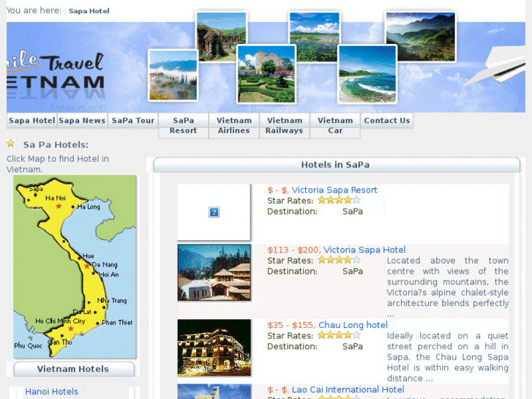Click the ancient ruins photo in the banner
The image size is (532, 399).
tap(222, 37)
